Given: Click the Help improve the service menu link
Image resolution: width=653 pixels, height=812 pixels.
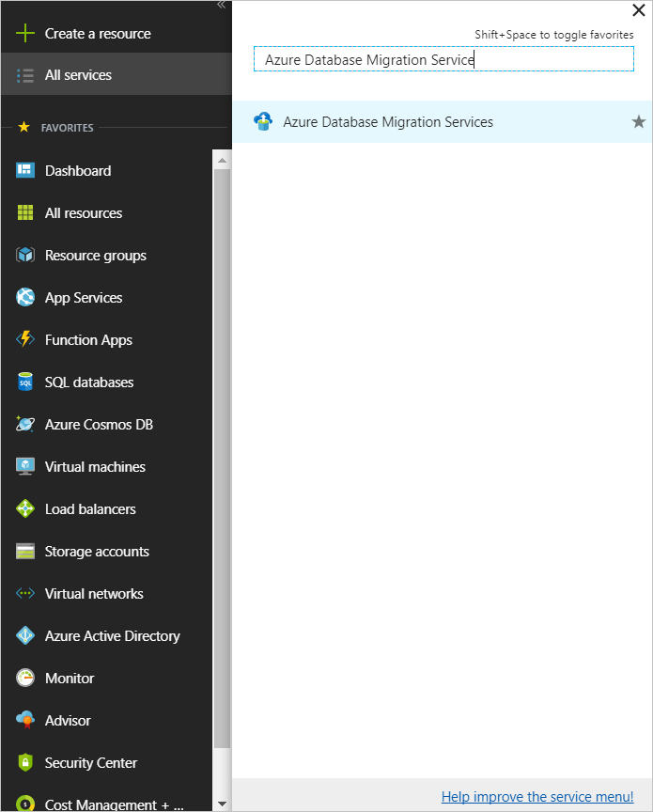Looking at the screenshot, I should tap(536, 796).
